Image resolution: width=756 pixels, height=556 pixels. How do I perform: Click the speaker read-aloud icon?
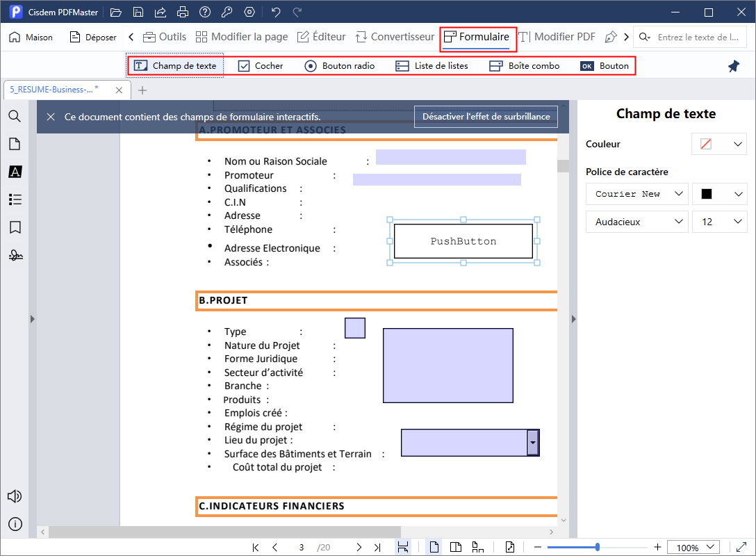pyautogui.click(x=15, y=496)
